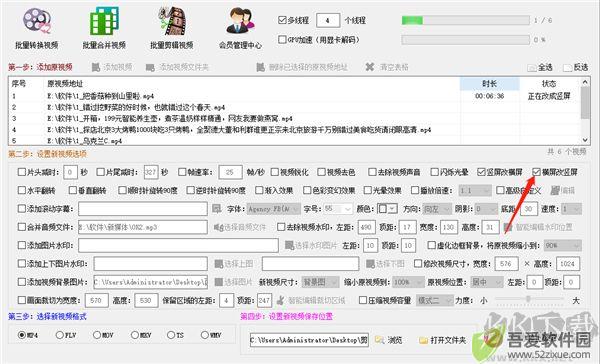The height and width of the screenshot is (364, 600).
Task: Click 选择图片 background image icon
Action: 218,282
